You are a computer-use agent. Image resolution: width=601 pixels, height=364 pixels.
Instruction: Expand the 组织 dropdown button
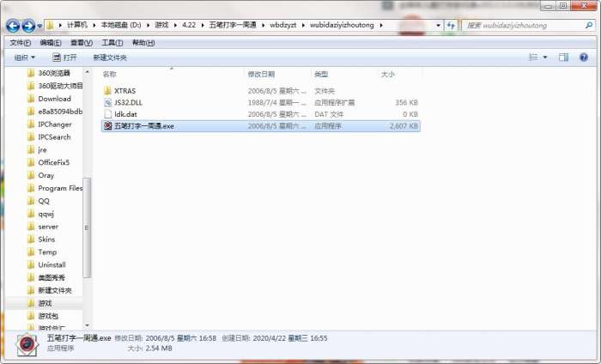(25, 58)
